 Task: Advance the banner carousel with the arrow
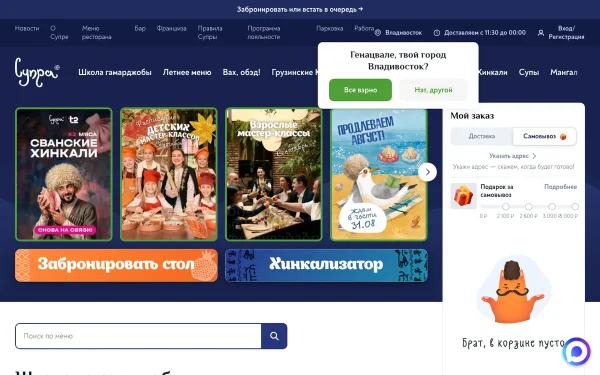tap(427, 172)
